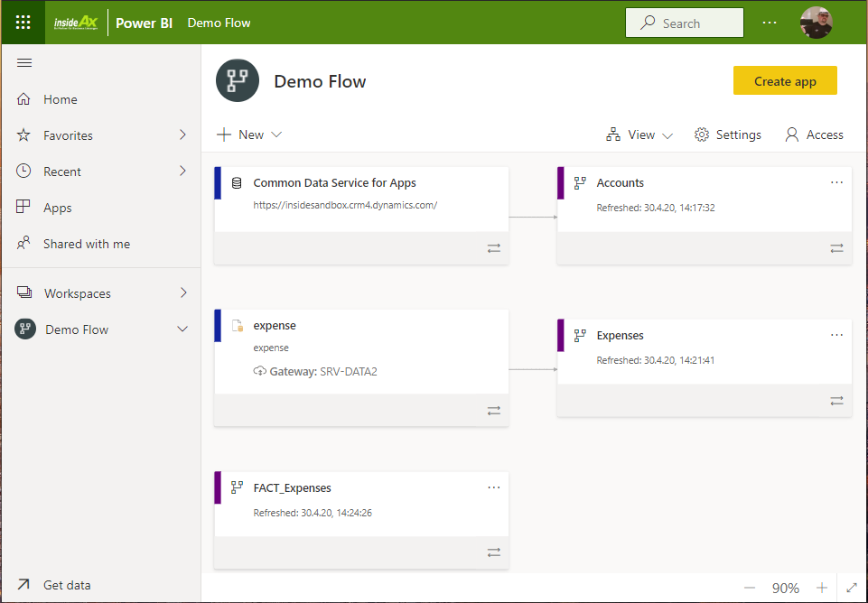Click the expense source card title
Screen dimensions: 868x603
(275, 326)
